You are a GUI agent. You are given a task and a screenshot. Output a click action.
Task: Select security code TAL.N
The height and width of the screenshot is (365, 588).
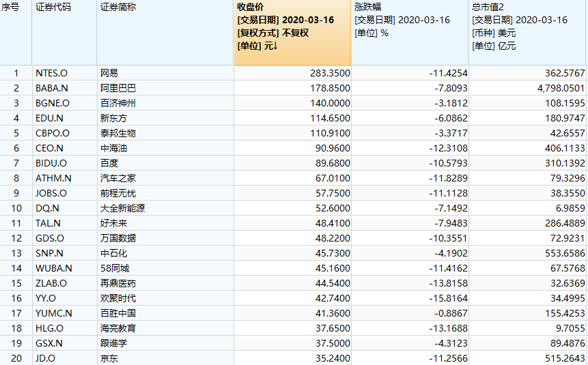tap(48, 223)
